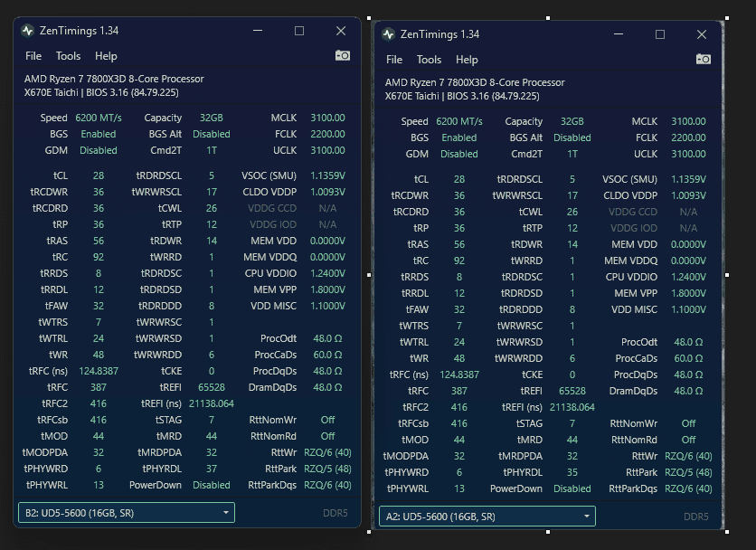Click the tRAS value 56 in right window
Viewport: 756px width, 550px height.
click(x=459, y=244)
